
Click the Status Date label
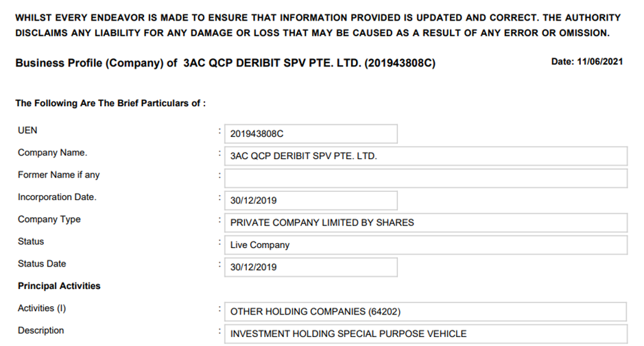[42, 264]
